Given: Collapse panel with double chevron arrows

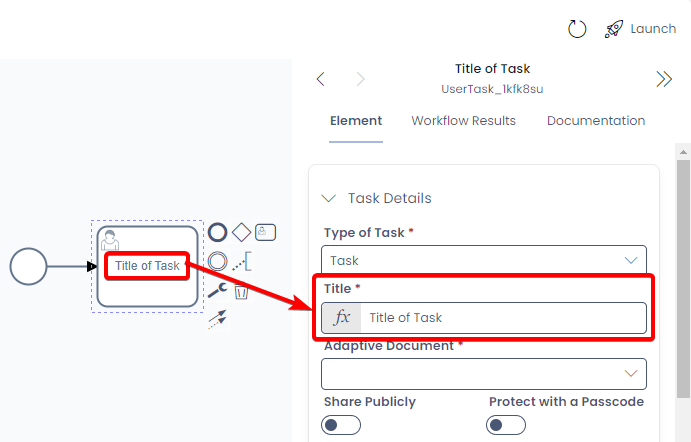Looking at the screenshot, I should (x=663, y=80).
